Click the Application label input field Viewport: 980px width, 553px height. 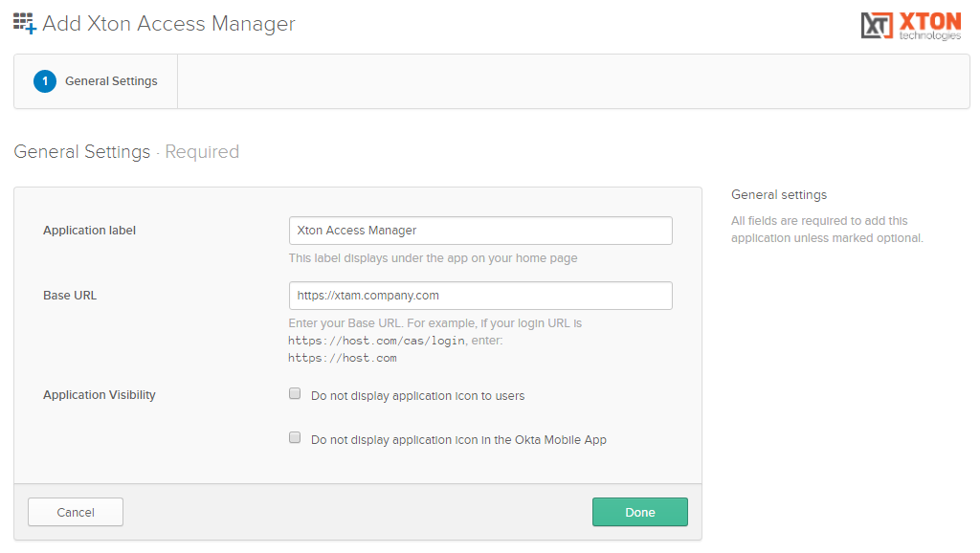[x=480, y=231]
